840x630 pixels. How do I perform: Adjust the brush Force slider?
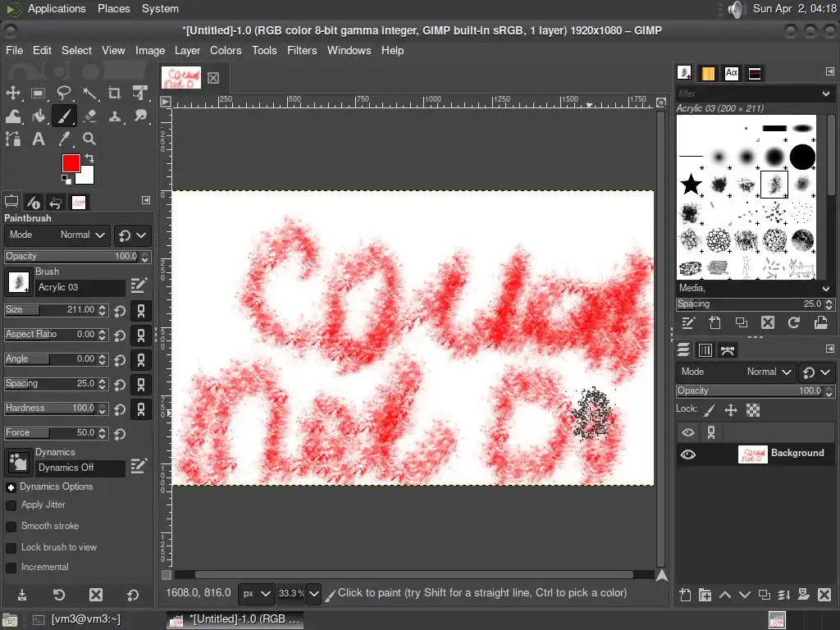[57, 433]
